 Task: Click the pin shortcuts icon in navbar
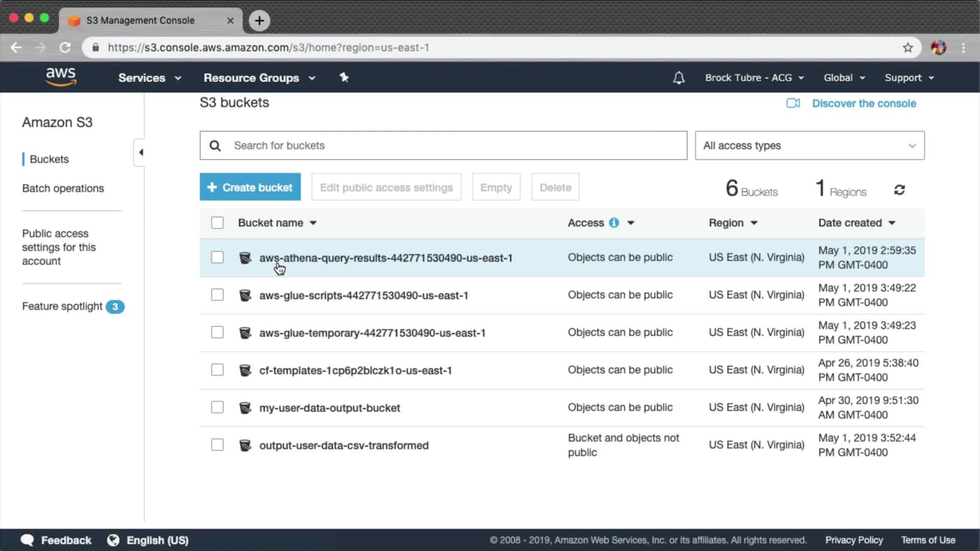(x=344, y=78)
